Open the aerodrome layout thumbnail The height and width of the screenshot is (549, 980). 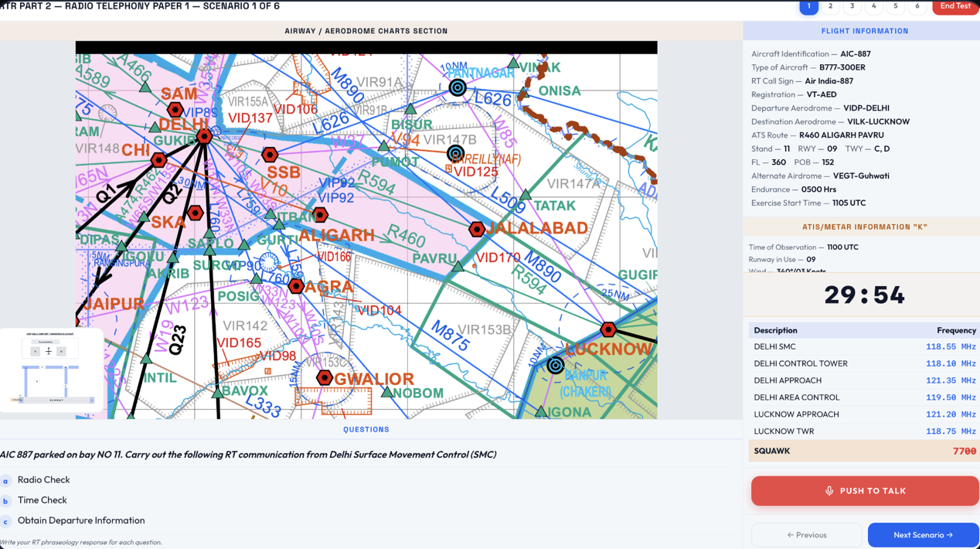[52, 369]
